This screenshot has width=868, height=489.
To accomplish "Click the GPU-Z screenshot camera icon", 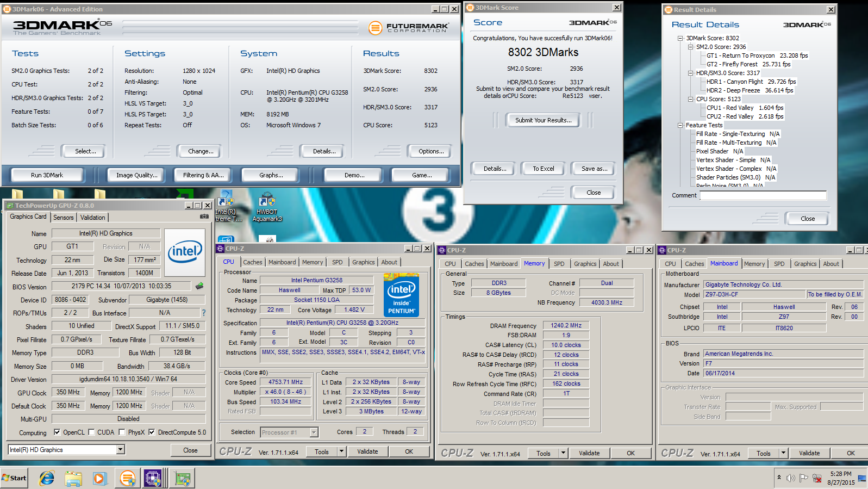I will 204,216.
